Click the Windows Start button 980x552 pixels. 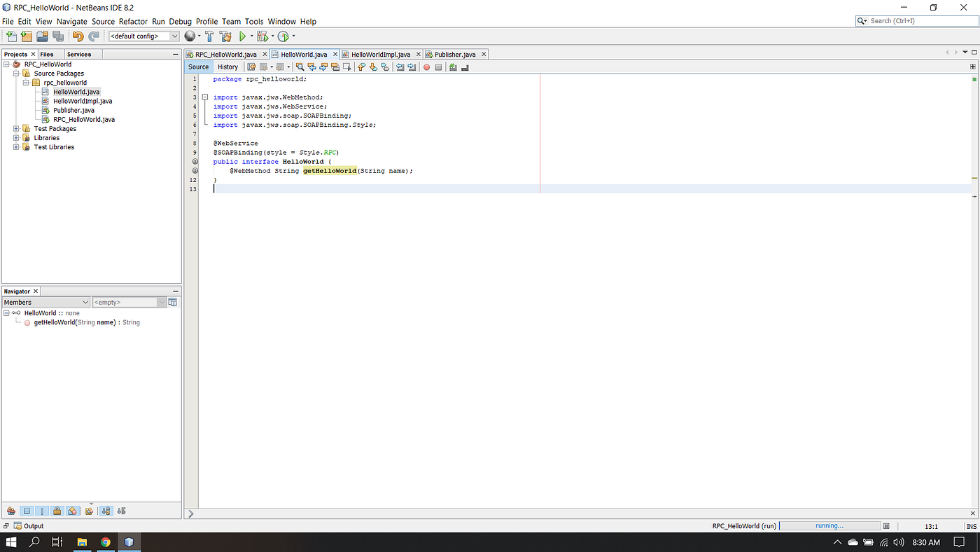tap(10, 542)
